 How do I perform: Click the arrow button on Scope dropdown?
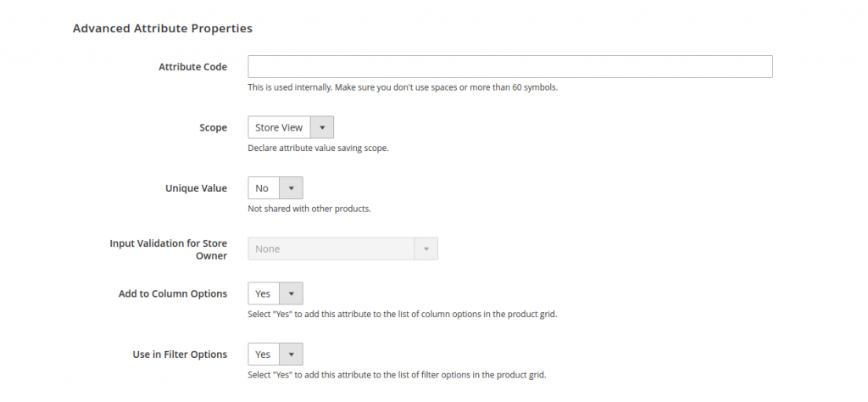(322, 128)
